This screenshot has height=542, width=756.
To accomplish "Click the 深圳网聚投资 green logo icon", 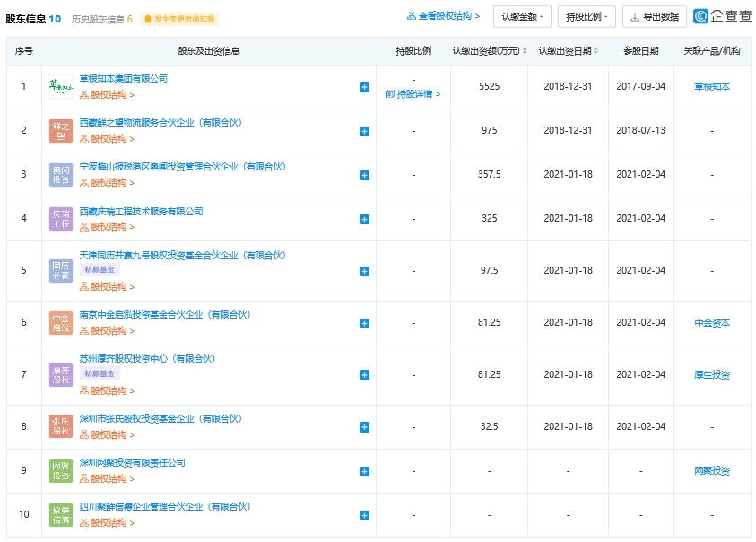I will point(61,471).
